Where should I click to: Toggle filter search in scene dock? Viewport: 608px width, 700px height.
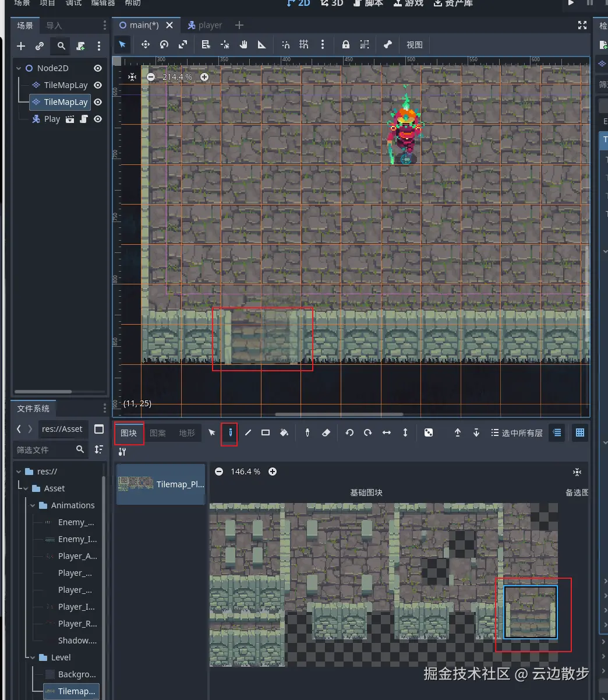[61, 46]
